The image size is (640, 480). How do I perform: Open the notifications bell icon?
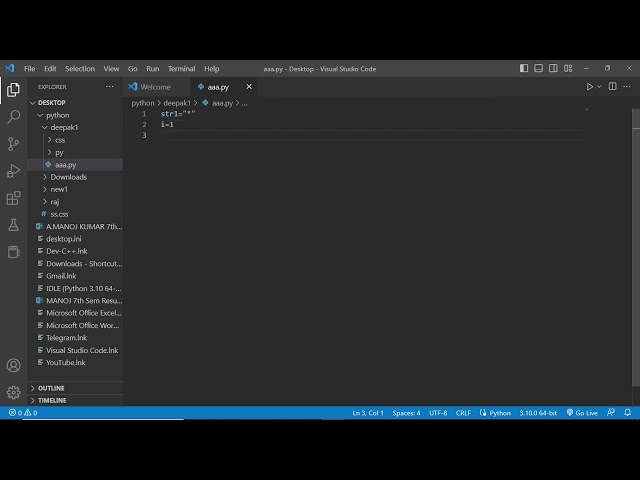627,413
